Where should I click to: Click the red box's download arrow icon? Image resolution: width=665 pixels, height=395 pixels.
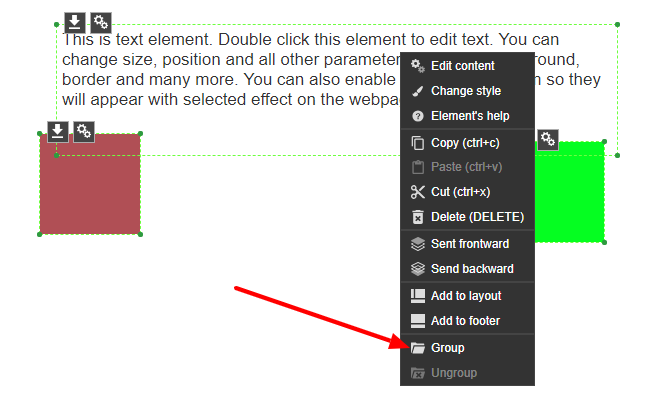pyautogui.click(x=58, y=132)
